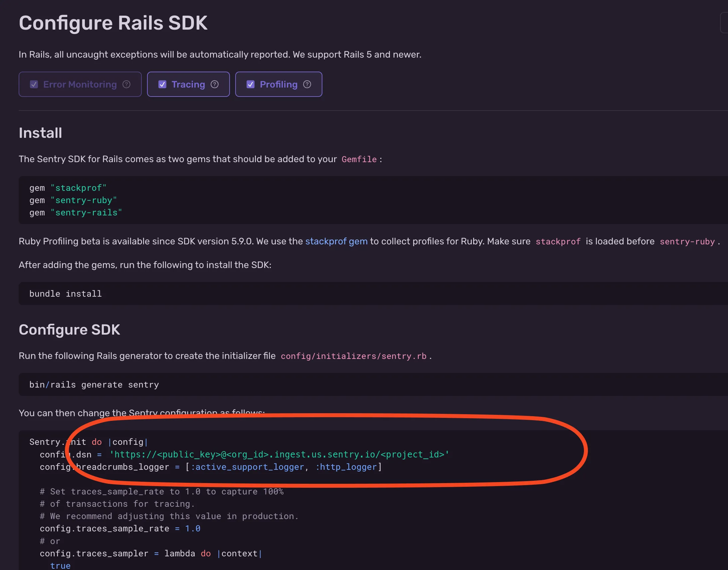The image size is (728, 570).
Task: Click the 'Configure Rails SDK' heading
Action: (x=113, y=23)
